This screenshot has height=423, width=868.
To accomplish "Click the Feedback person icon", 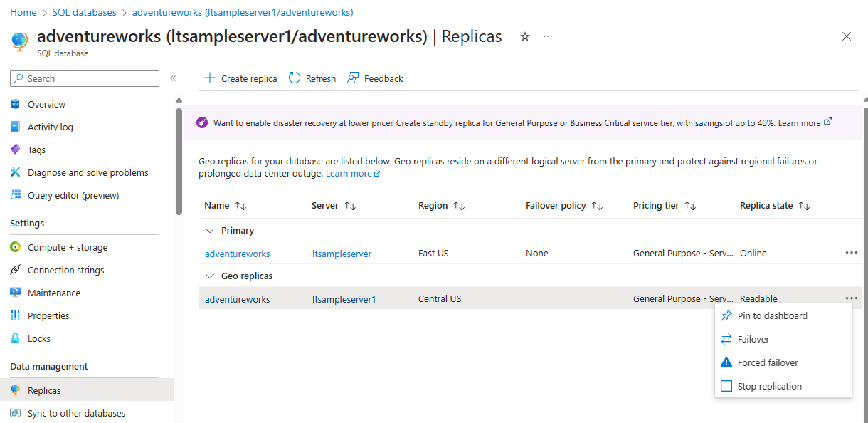I will [353, 78].
